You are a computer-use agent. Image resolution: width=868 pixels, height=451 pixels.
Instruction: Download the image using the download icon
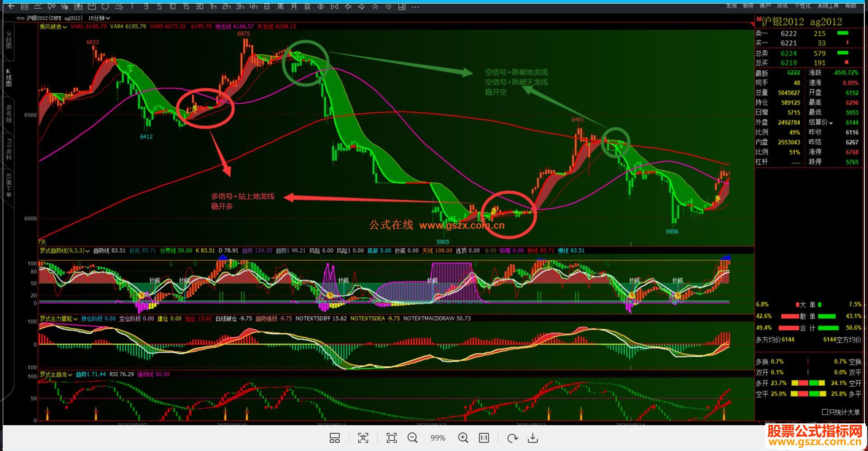point(533,438)
